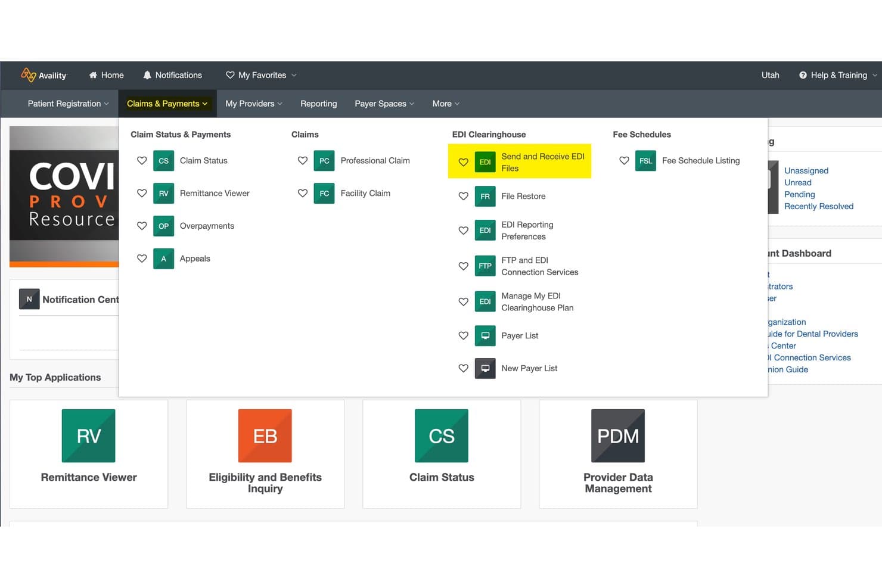Toggle the File Restore favorite heart

tap(463, 197)
